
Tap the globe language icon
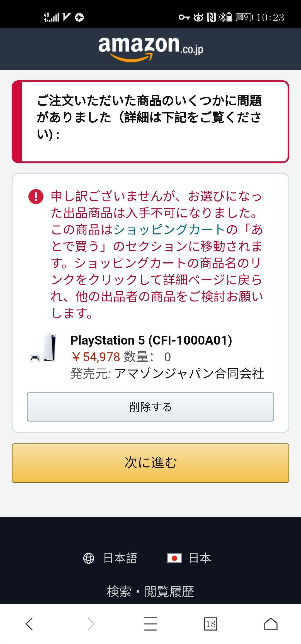89,558
